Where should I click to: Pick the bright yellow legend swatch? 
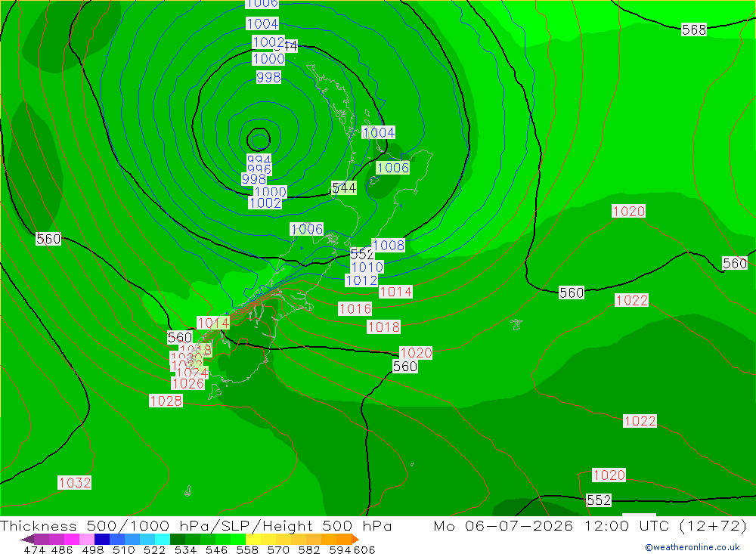(253, 539)
